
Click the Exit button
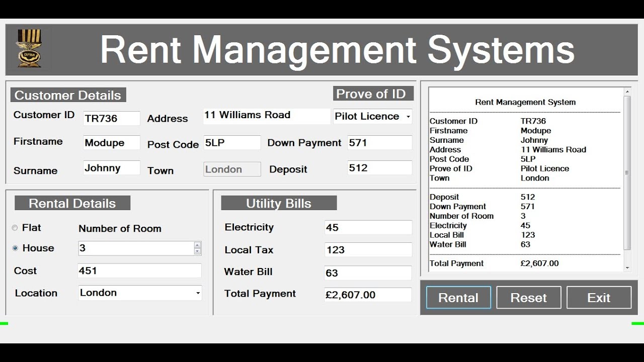[599, 298]
